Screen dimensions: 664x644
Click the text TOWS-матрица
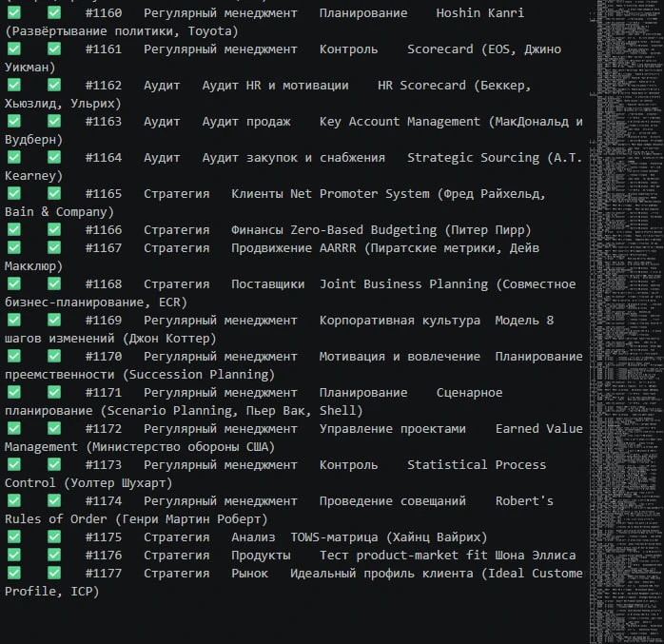coord(334,537)
